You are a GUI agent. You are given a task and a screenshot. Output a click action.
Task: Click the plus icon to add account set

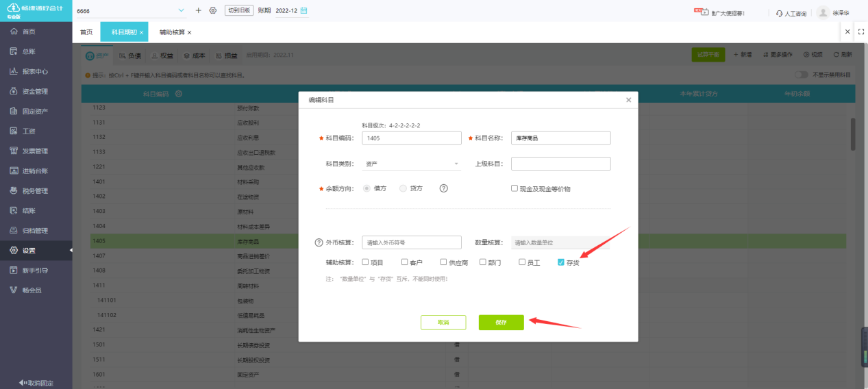click(199, 10)
